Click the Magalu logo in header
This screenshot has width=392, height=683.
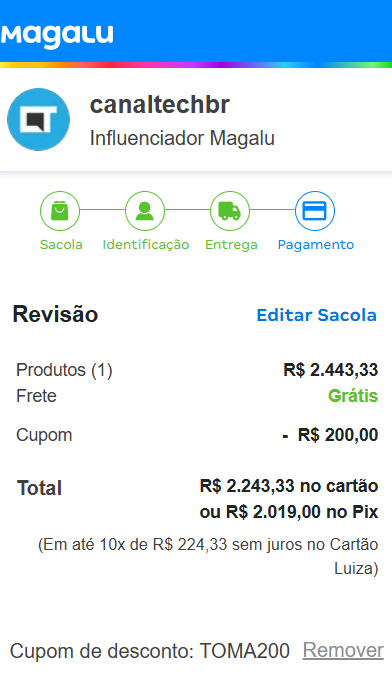point(57,36)
